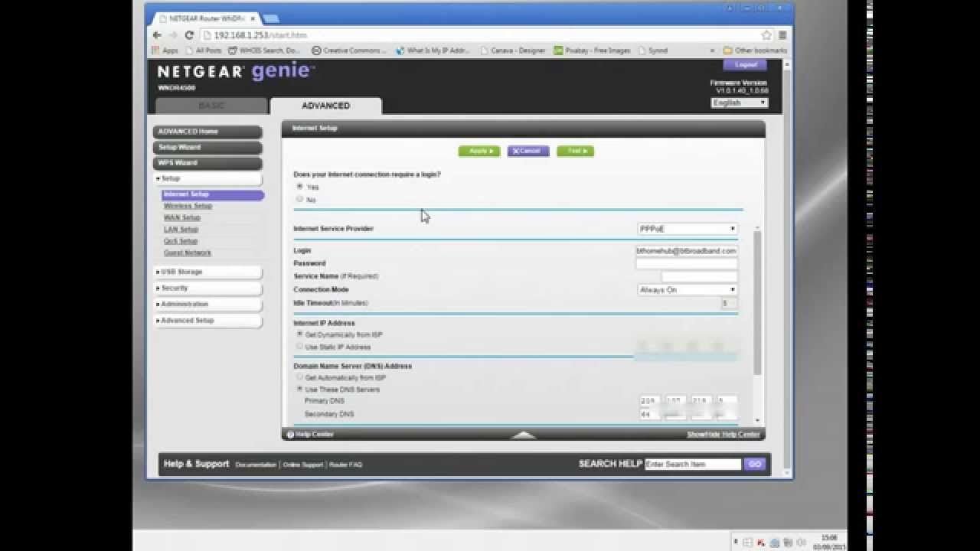Choose Use Static IP Address
This screenshot has height=551, width=980.
click(299, 347)
